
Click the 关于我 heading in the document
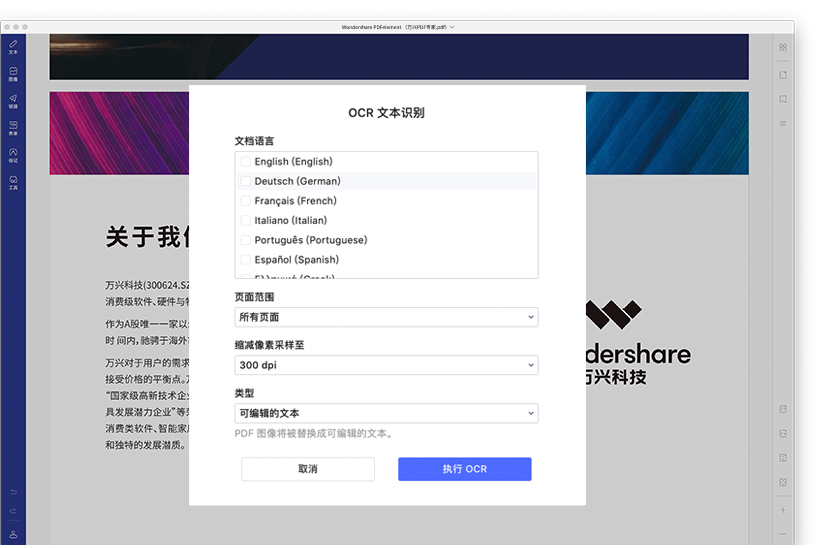147,236
